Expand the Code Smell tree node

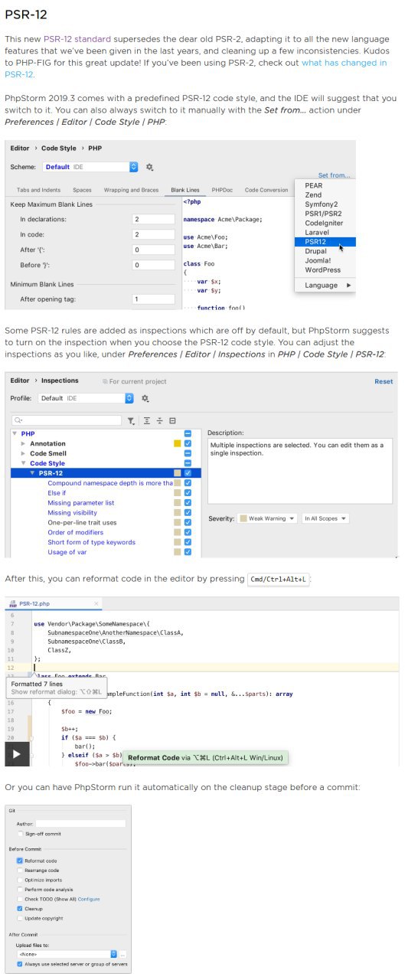pyautogui.click(x=23, y=454)
